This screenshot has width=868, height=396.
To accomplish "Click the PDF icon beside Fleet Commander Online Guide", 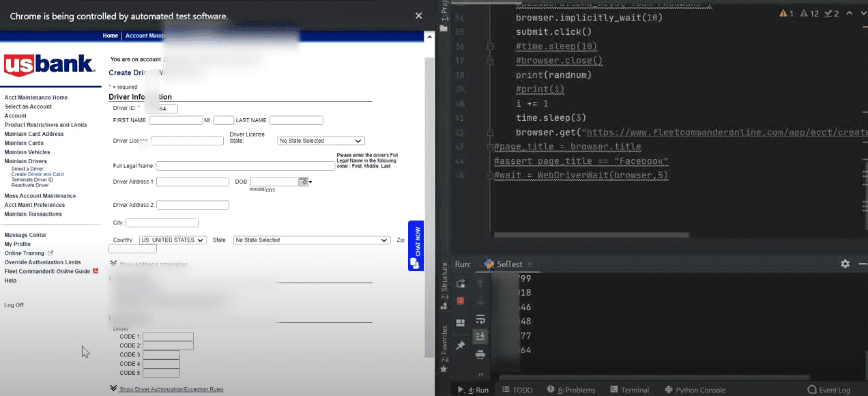I will pyautogui.click(x=96, y=271).
